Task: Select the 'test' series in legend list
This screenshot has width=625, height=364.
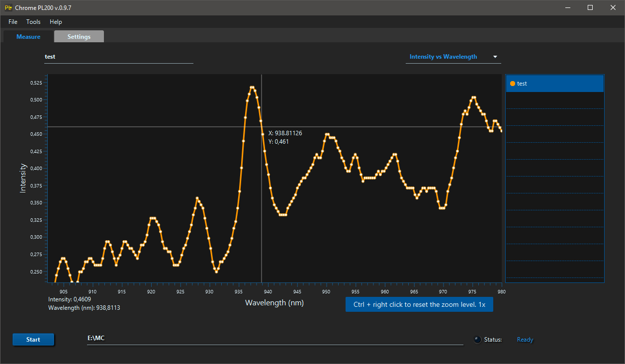Action: 554,84
